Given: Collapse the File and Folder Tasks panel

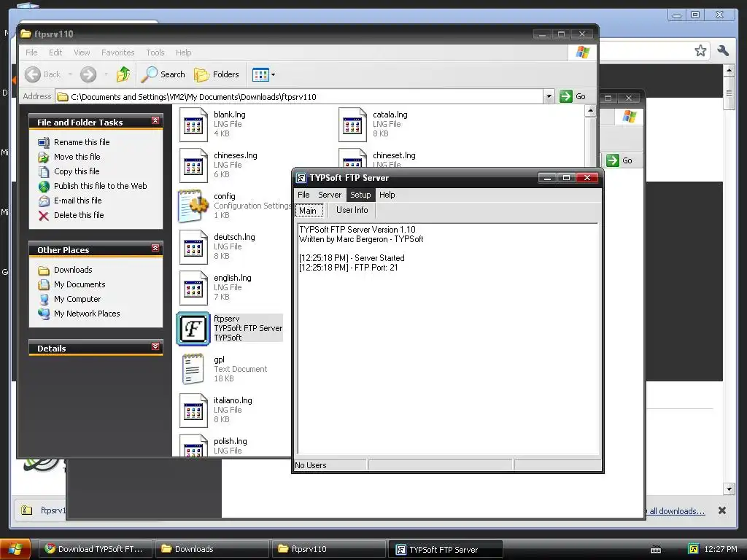Looking at the screenshot, I should click(155, 121).
